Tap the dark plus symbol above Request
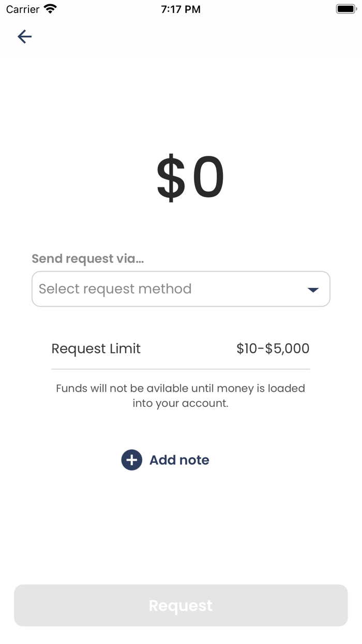This screenshot has height=644, width=362. [x=132, y=460]
